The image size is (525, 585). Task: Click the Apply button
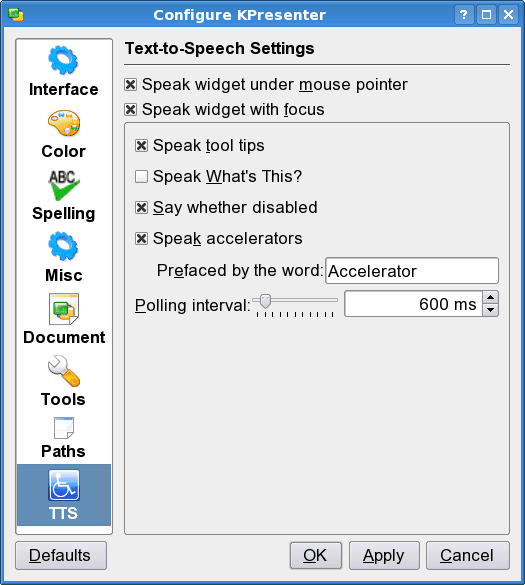(x=384, y=556)
